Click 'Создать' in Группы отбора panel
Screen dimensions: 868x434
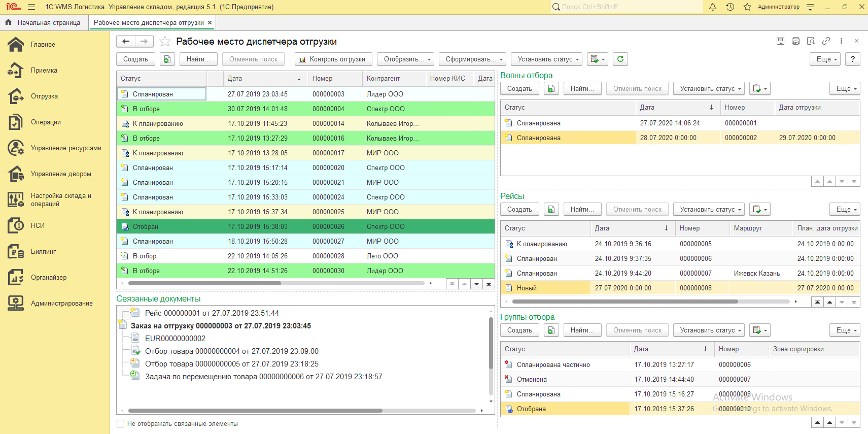tap(519, 330)
